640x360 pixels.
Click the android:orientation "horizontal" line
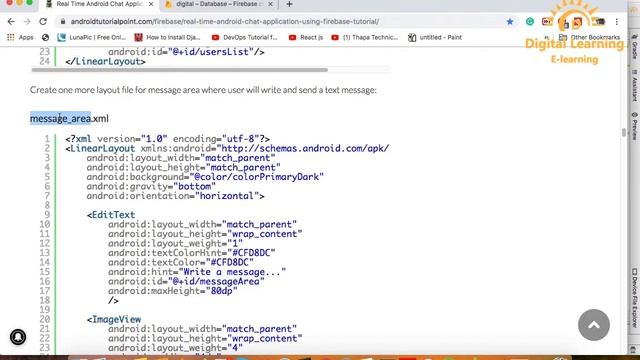pos(175,196)
